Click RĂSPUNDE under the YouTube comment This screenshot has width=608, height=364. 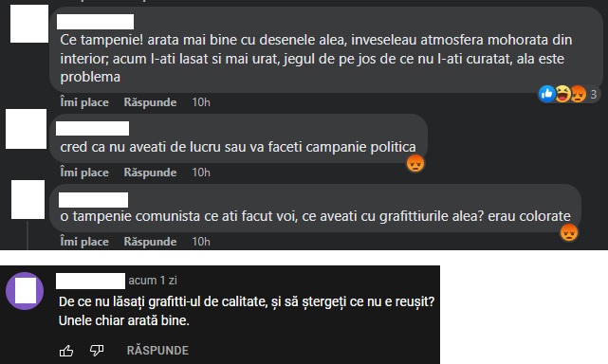point(157,351)
